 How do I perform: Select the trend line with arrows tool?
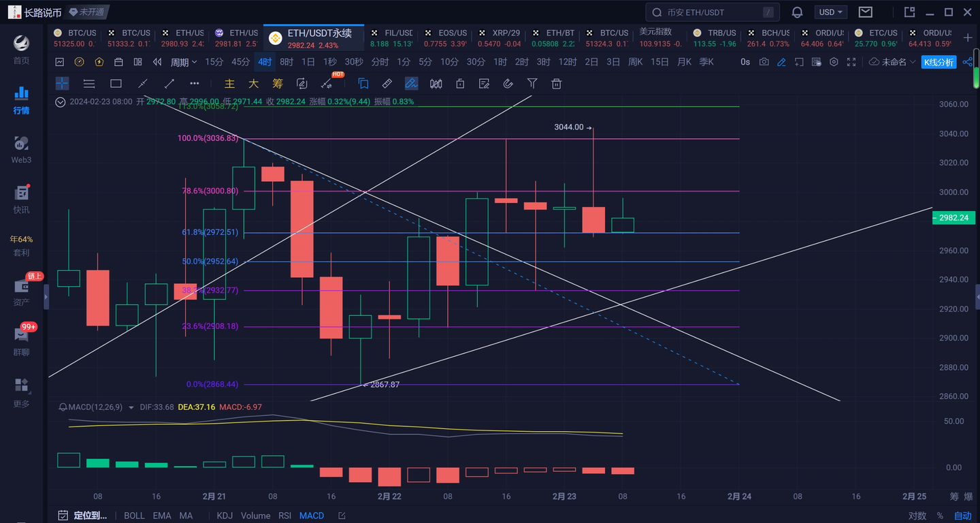[x=169, y=84]
